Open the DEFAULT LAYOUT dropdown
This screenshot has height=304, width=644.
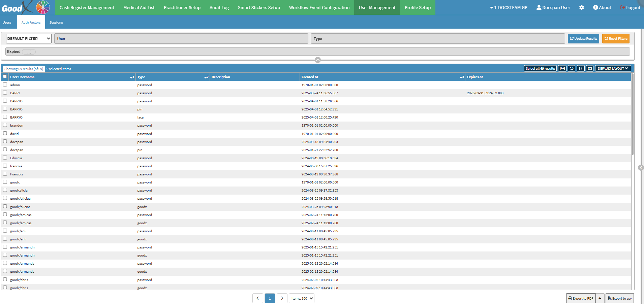tap(613, 68)
